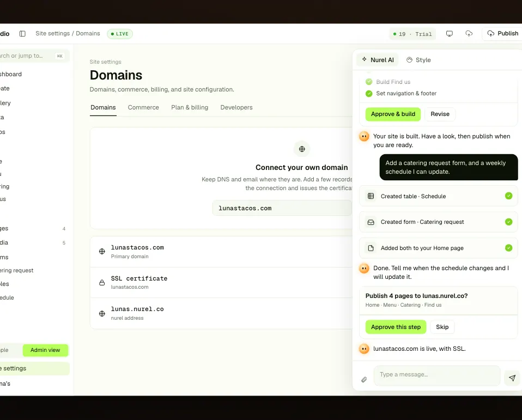522x420 pixels.
Task: Click the Approve & build button
Action: click(x=393, y=114)
